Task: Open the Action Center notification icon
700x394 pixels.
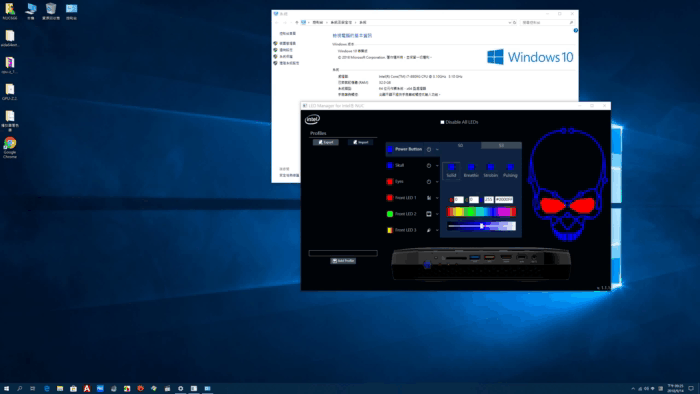Action: [691, 389]
